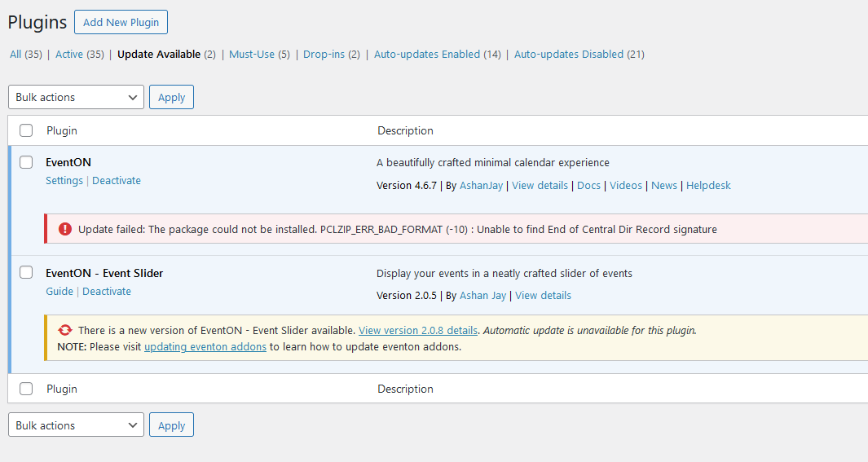Viewport: 868px width, 462px height.
Task: Click the Plugins page heading
Action: click(37, 22)
